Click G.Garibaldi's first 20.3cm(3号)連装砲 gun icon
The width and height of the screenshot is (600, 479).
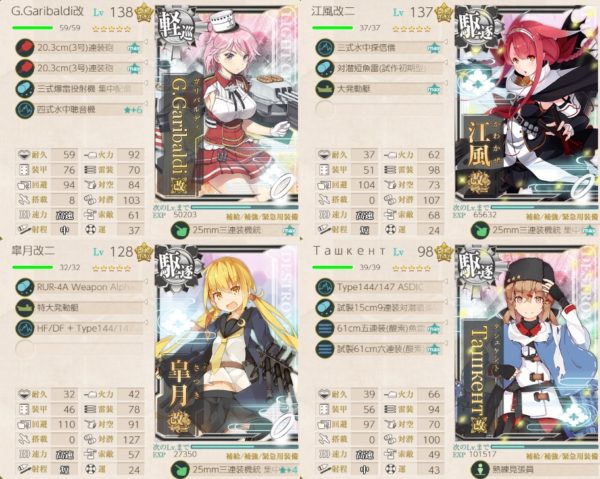click(25, 48)
